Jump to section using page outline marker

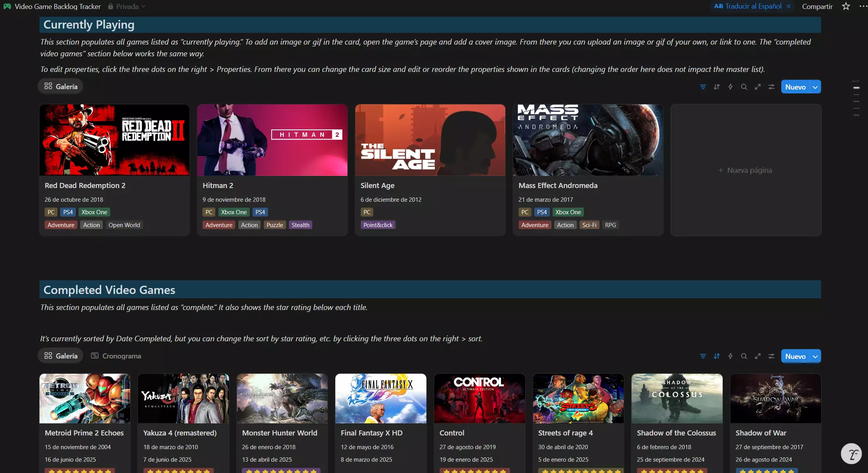(856, 88)
